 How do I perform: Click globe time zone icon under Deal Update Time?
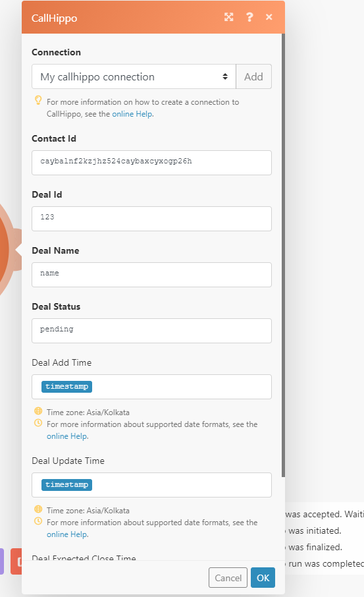point(38,509)
